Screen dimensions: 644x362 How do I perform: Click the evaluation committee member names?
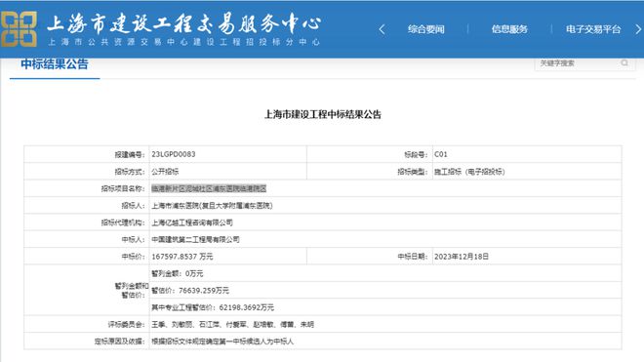click(x=232, y=325)
